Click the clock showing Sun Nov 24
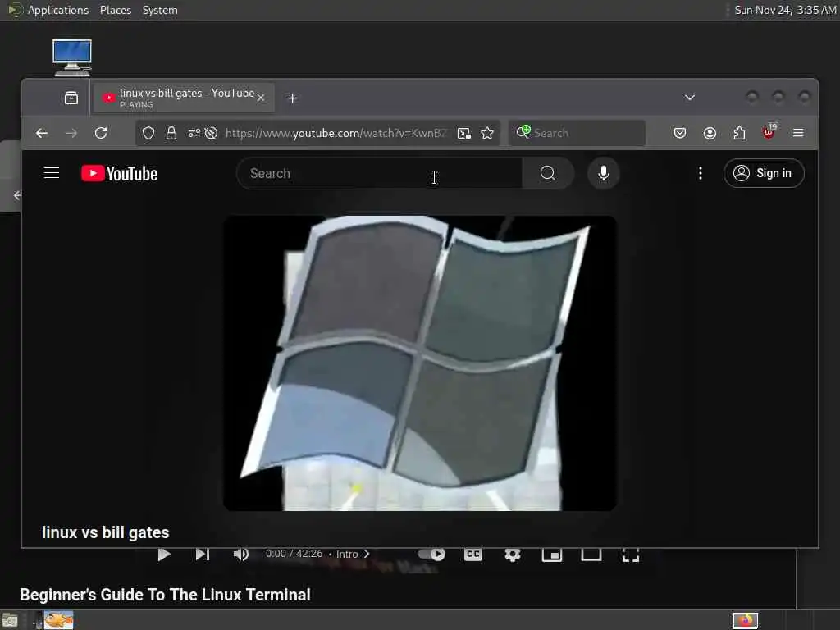840x630 pixels. click(x=785, y=10)
